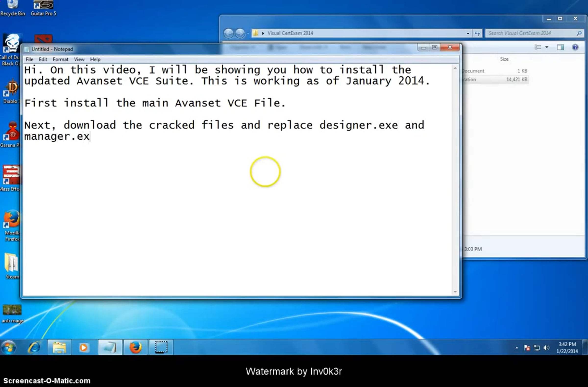
Task: Open the Format menu in Notepad
Action: pyautogui.click(x=61, y=59)
